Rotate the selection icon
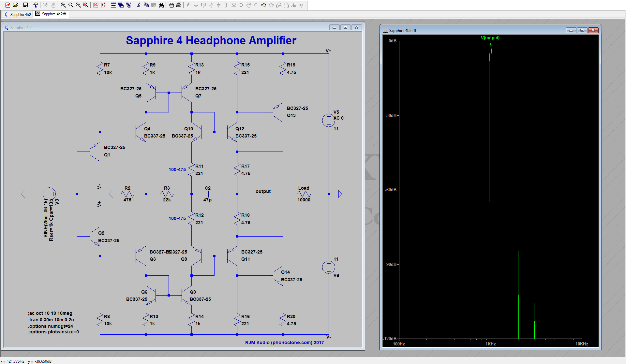 (x=279, y=5)
